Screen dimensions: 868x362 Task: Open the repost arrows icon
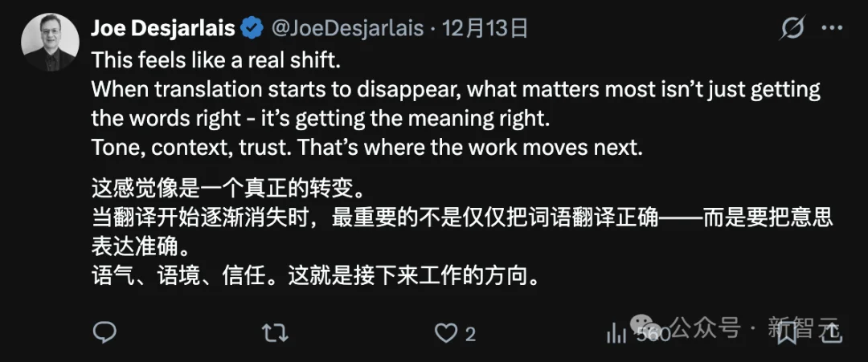(x=275, y=332)
